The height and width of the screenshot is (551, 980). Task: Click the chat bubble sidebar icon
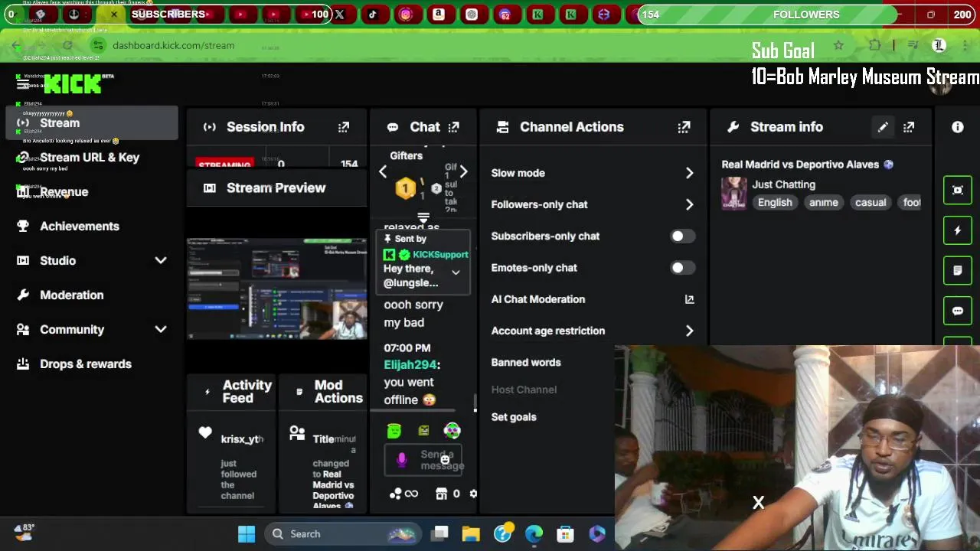[x=958, y=311]
